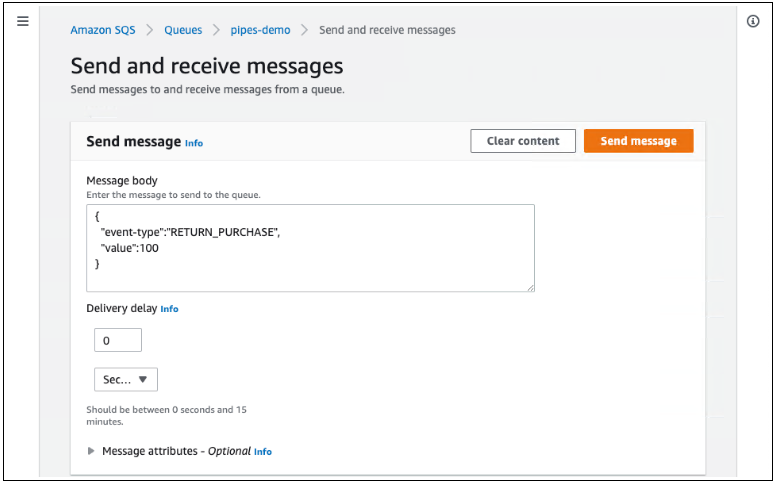
Task: Open Info link beside Message attributes
Action: [263, 452]
